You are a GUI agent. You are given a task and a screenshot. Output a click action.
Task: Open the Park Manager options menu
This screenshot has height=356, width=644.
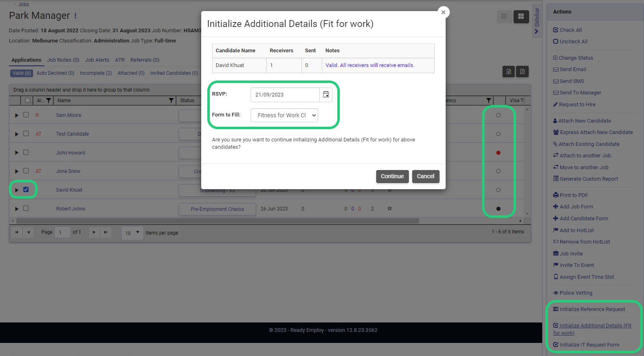point(75,16)
